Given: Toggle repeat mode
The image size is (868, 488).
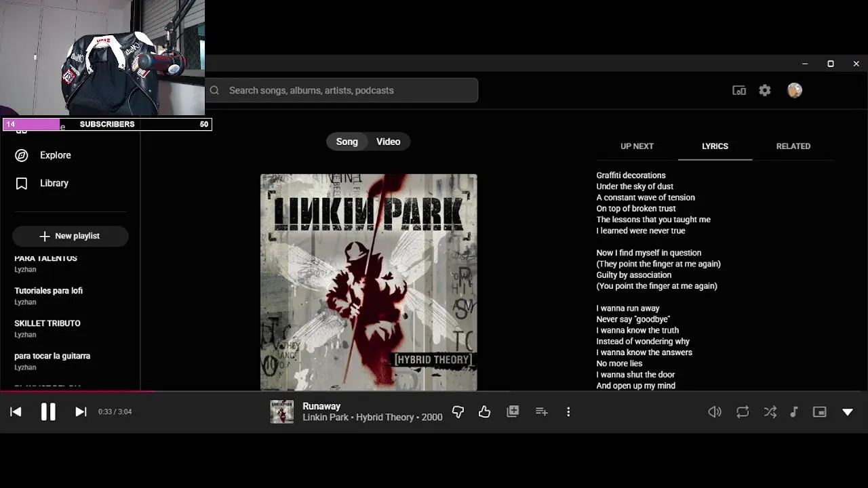Looking at the screenshot, I should [743, 411].
